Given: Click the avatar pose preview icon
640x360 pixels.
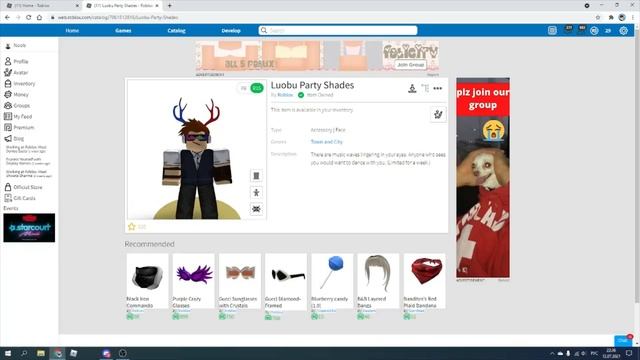Looking at the screenshot, I should [256, 193].
